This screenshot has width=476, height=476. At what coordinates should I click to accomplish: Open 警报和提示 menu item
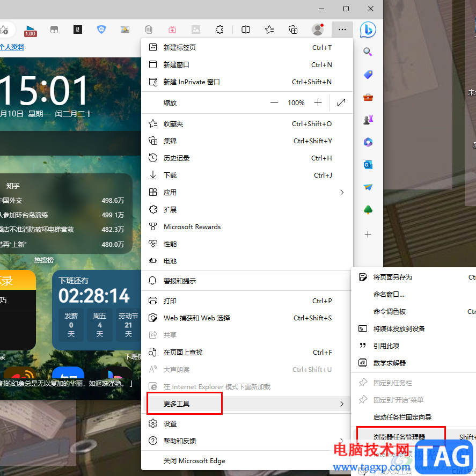click(247, 281)
